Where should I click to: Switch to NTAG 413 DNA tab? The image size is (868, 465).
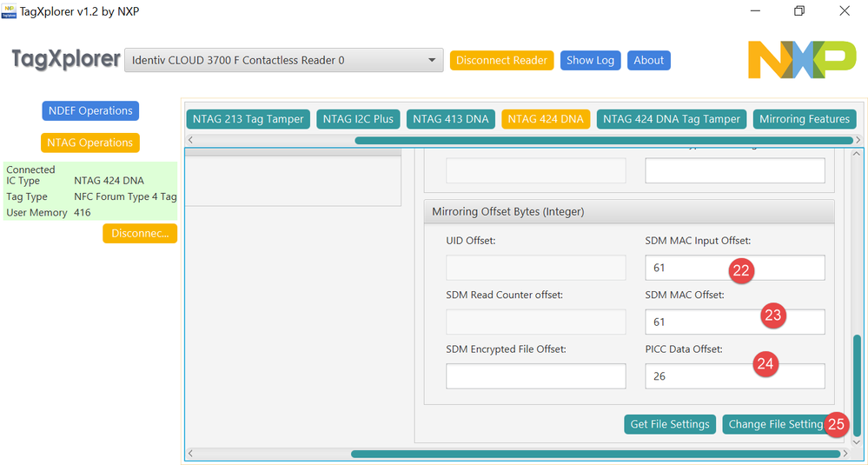tap(451, 119)
